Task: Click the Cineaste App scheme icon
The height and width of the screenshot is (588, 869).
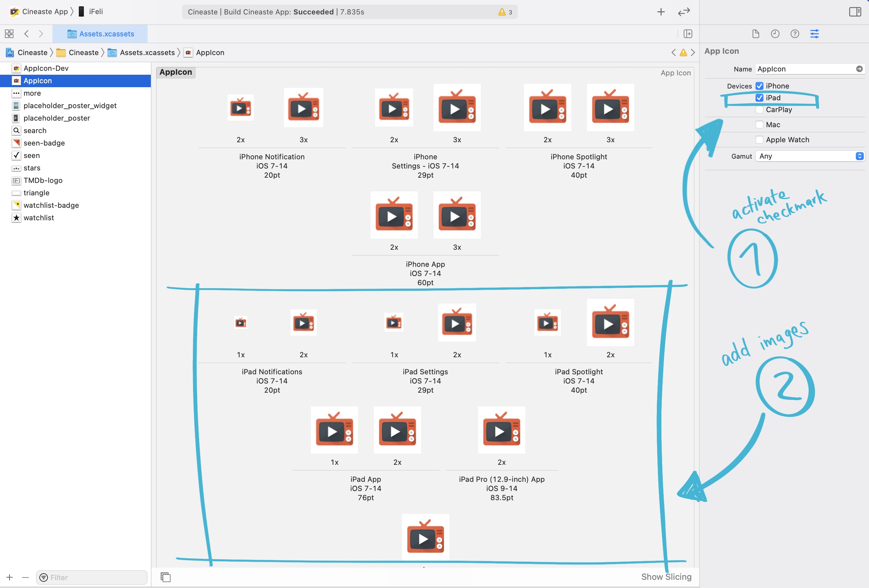Action: pos(14,12)
